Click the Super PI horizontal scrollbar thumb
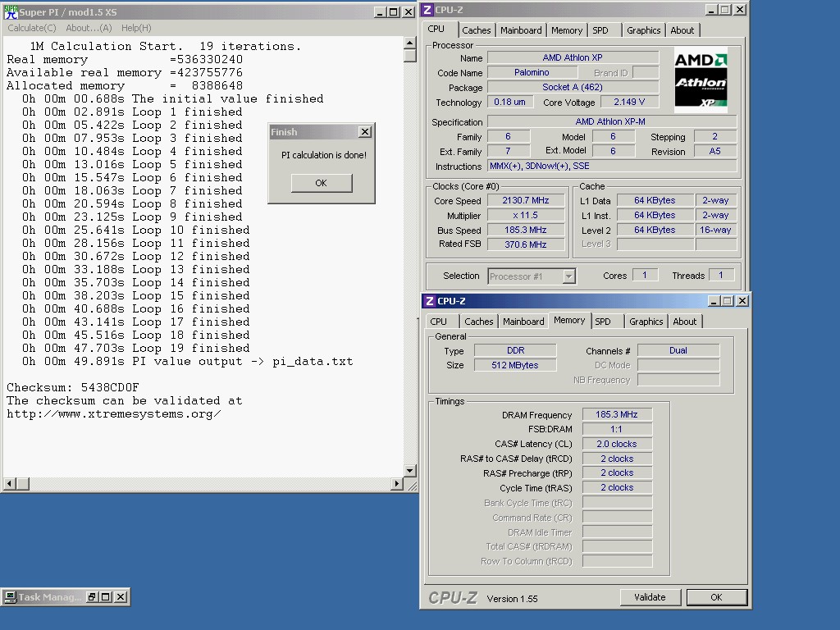Image resolution: width=840 pixels, height=630 pixels. tap(22, 484)
